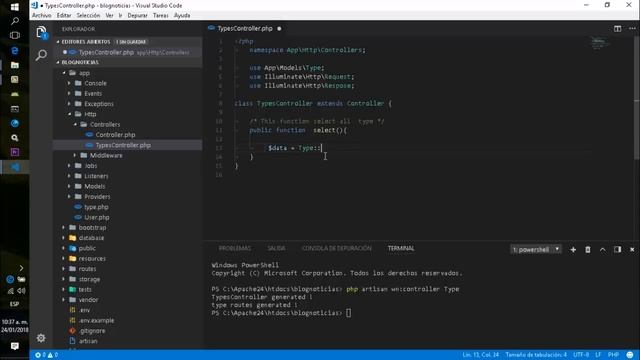Open the .env.example file
The image size is (640, 360).
click(x=96, y=321)
